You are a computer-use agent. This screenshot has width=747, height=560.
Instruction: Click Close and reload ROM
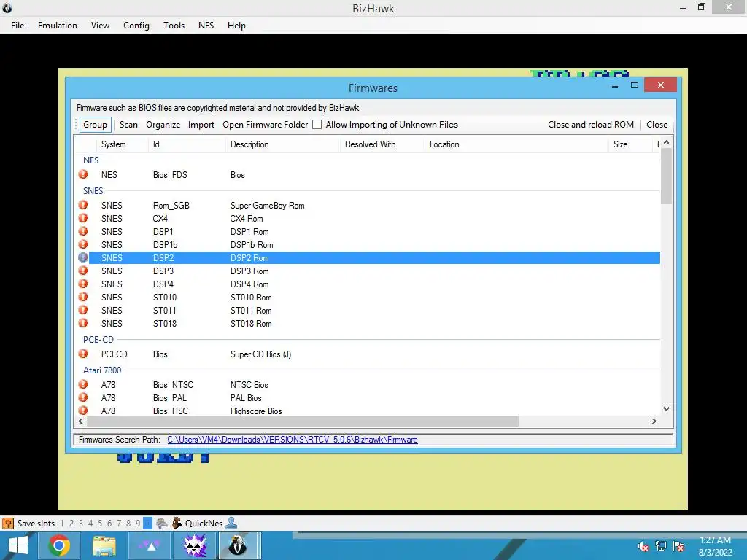point(591,124)
